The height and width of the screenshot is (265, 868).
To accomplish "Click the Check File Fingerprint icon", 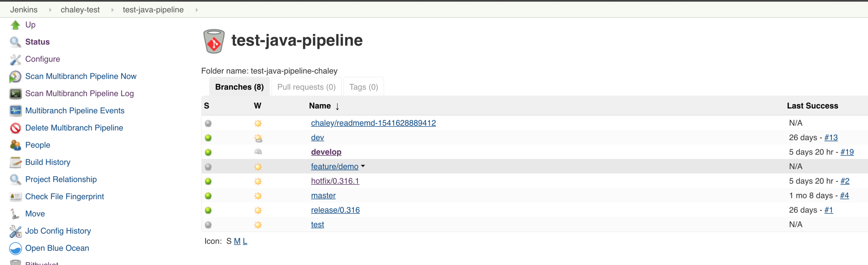I will pos(15,197).
